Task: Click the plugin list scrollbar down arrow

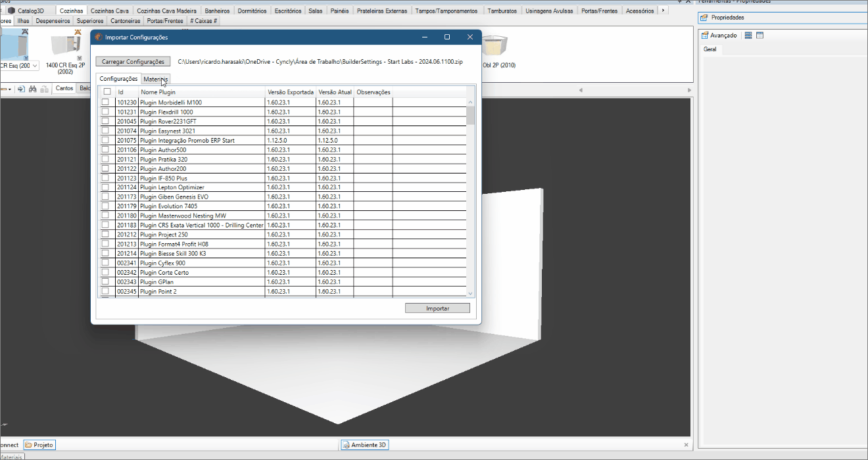Action: click(470, 293)
